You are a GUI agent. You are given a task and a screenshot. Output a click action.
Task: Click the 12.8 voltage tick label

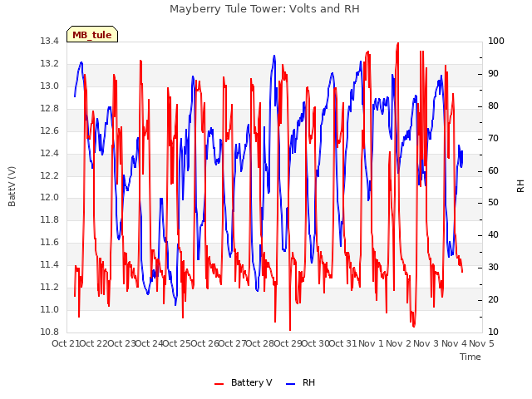[x=50, y=109]
